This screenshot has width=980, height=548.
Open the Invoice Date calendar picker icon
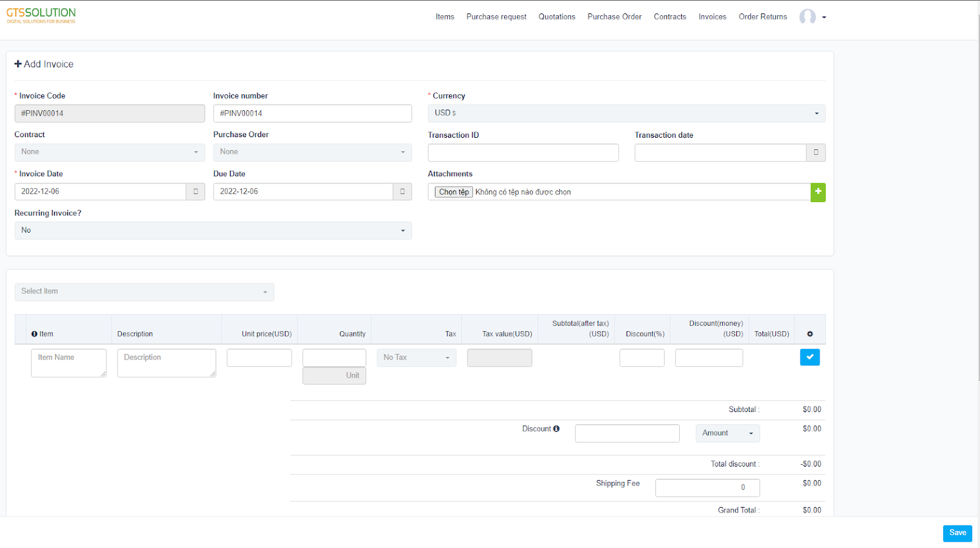tap(195, 192)
